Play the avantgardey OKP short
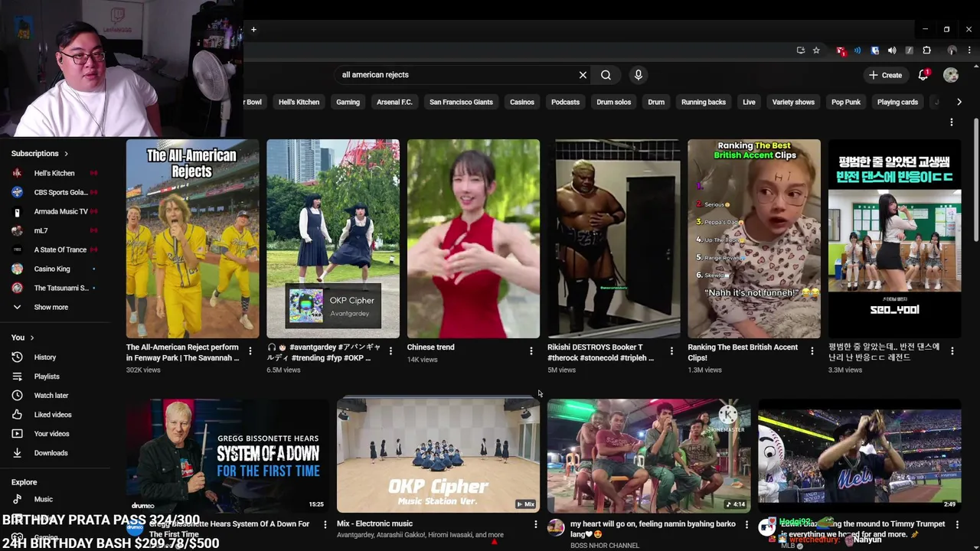This screenshot has height=551, width=980. tap(333, 239)
